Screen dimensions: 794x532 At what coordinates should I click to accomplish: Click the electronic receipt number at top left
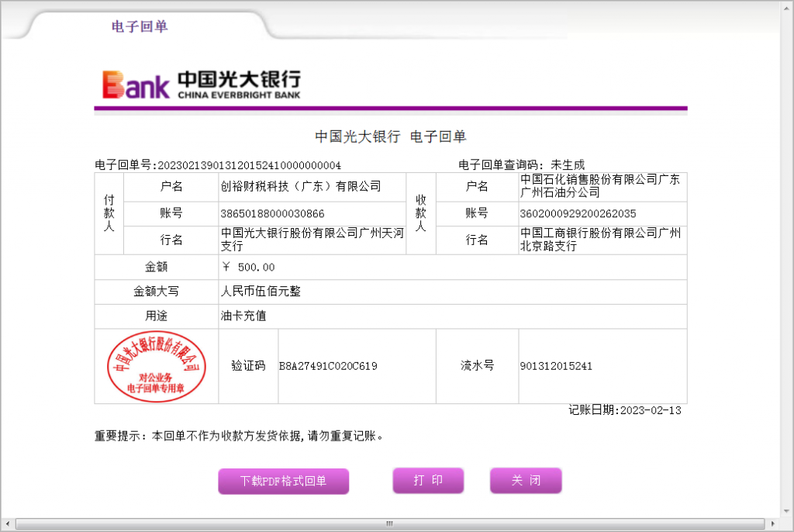point(217,165)
